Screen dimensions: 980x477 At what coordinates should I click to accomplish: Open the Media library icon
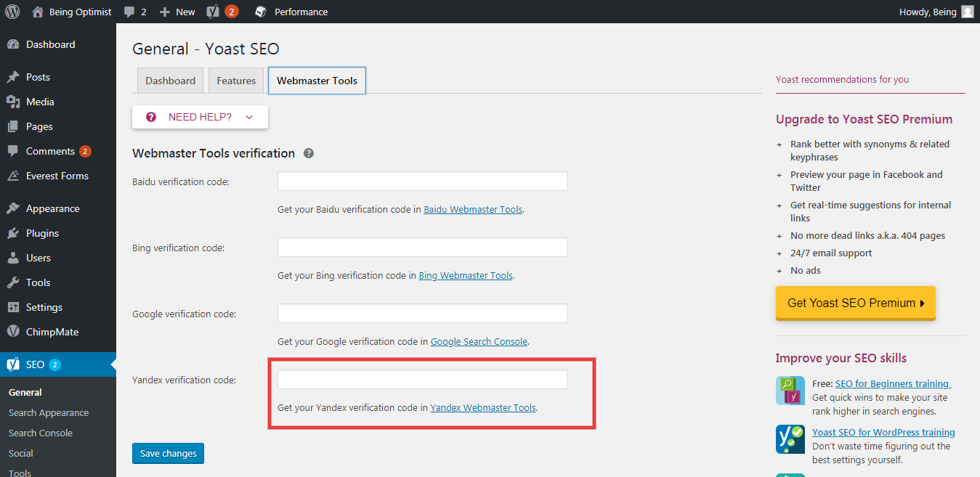point(12,102)
